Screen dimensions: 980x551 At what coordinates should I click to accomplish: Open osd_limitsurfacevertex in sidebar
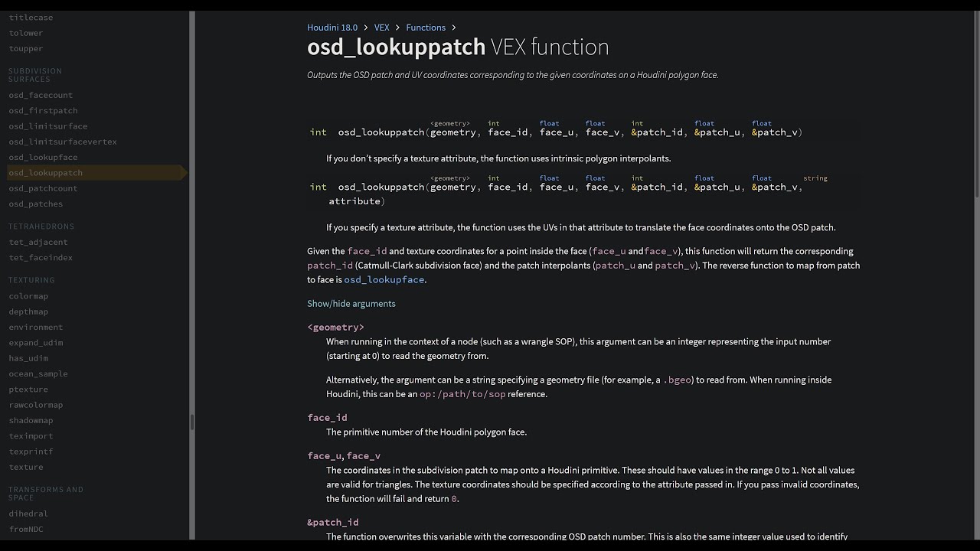pyautogui.click(x=63, y=142)
